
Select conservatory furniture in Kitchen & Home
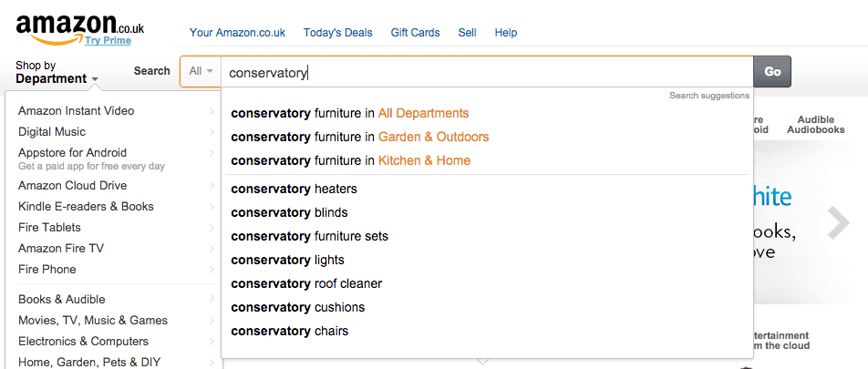350,160
